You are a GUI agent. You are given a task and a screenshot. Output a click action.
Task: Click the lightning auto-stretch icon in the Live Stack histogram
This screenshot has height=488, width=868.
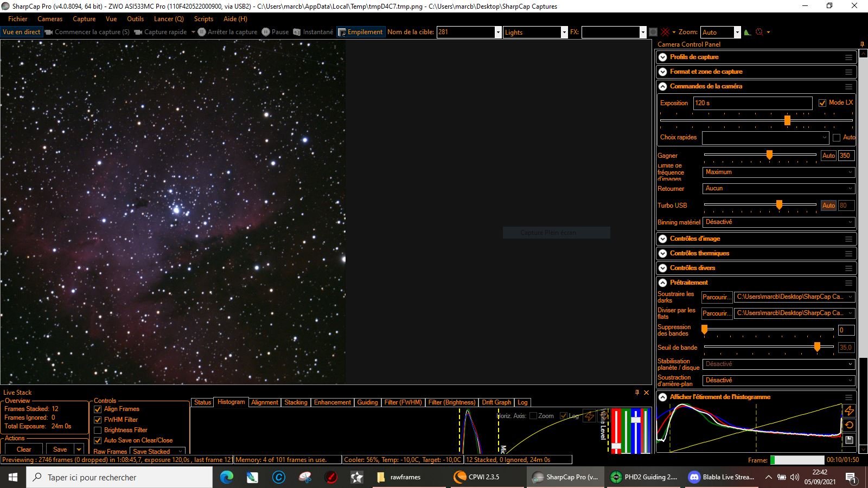coord(589,416)
